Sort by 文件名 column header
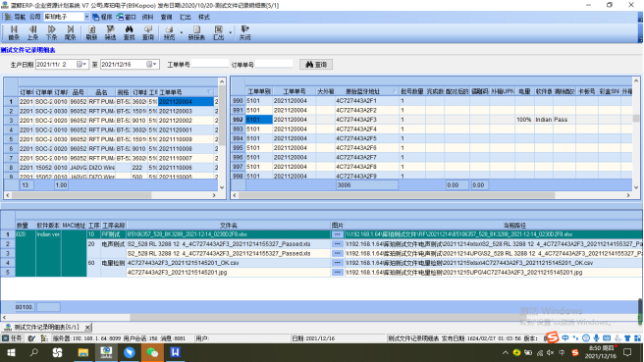 pyautogui.click(x=229, y=226)
